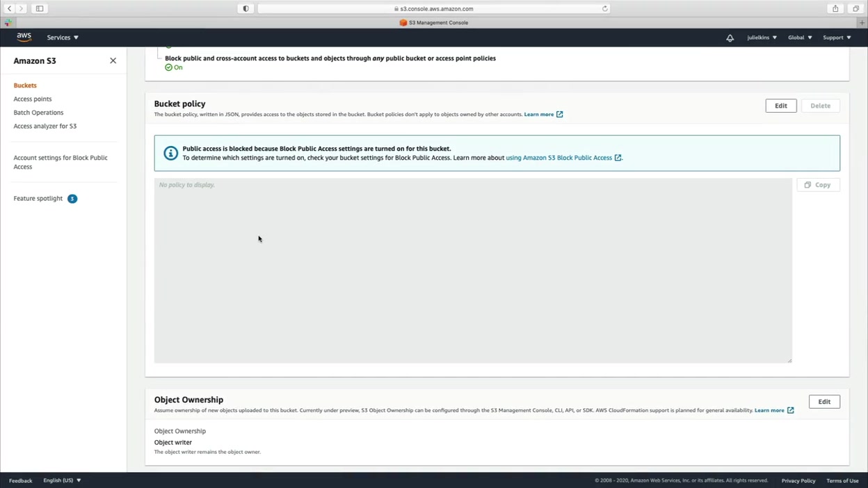Image resolution: width=868 pixels, height=488 pixels.
Task: Open Access analyzer for S3
Action: point(45,126)
